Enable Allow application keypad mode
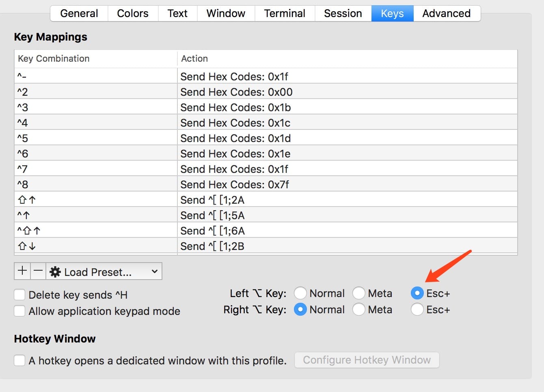Screen dimensions: 544x392 pyautogui.click(x=19, y=311)
